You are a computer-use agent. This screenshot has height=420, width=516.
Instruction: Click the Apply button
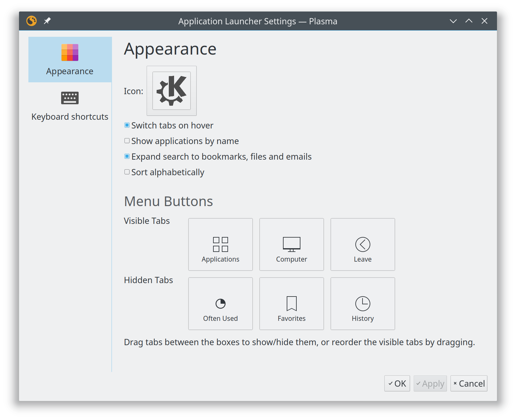pyautogui.click(x=430, y=383)
